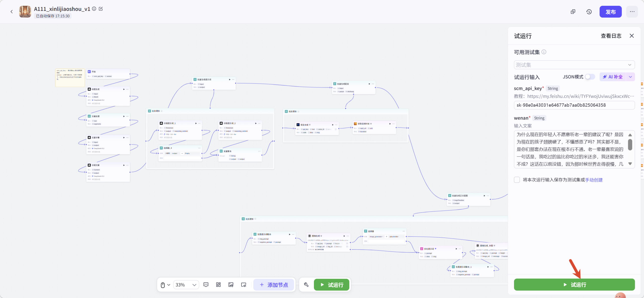The height and width of the screenshot is (298, 644).
Task: Open the three-dot more options menu
Action: [x=632, y=12]
